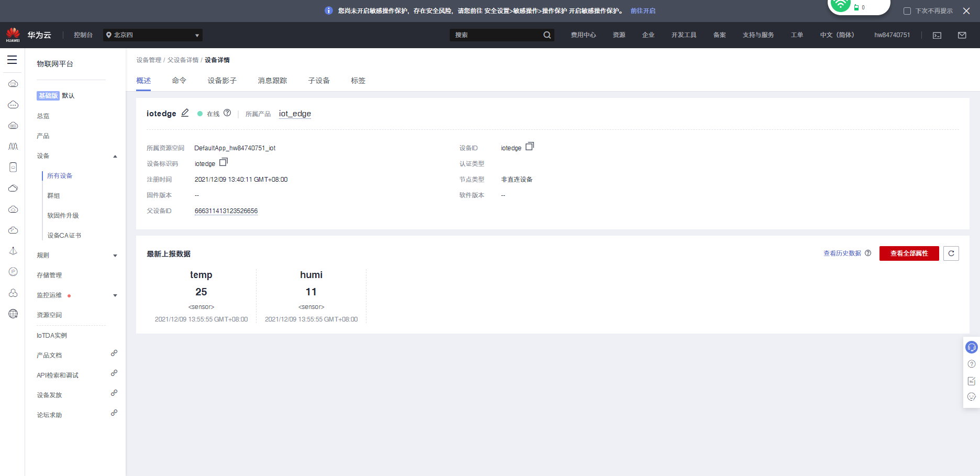The height and width of the screenshot is (476, 980).
Task: Open 总览 in the left menu
Action: [43, 116]
